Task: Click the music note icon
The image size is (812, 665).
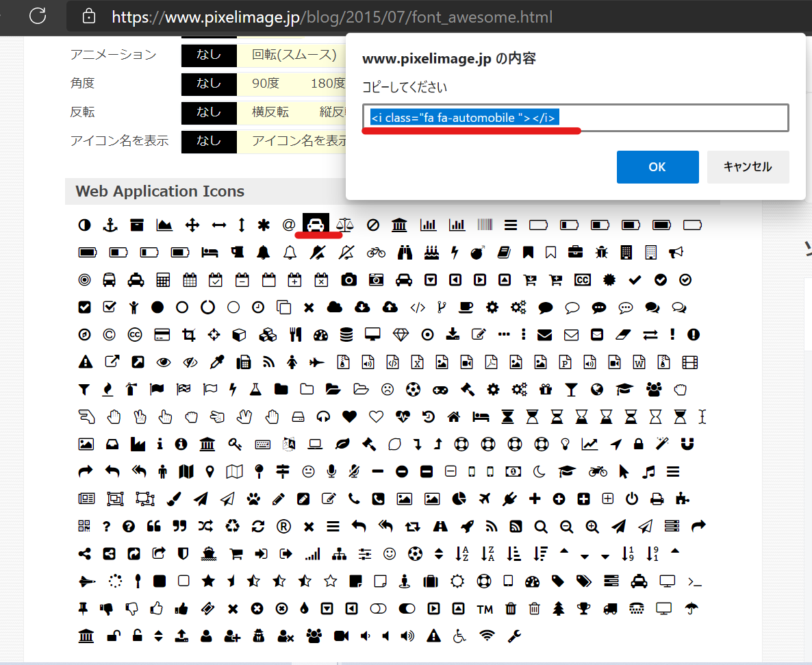Action: (648, 471)
